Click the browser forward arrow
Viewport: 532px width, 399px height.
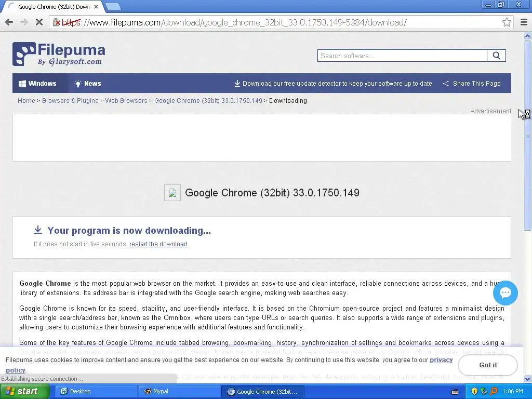tap(24, 22)
